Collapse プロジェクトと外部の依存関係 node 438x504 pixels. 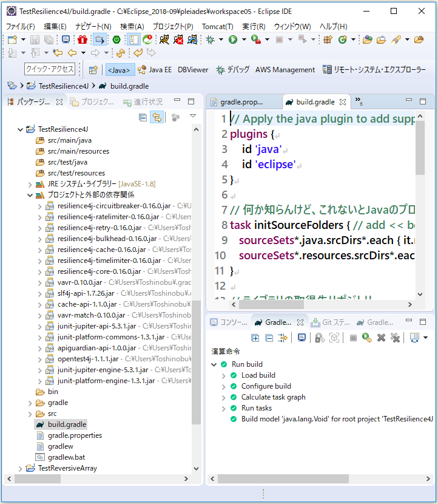coord(30,195)
